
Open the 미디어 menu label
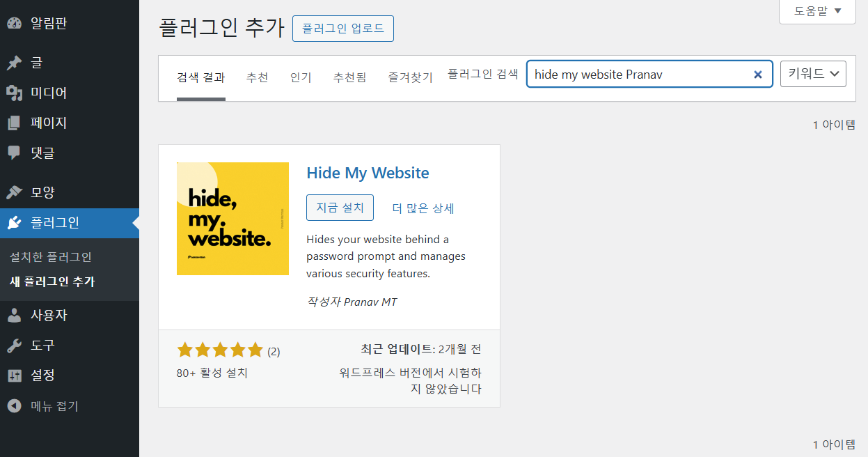tap(49, 93)
